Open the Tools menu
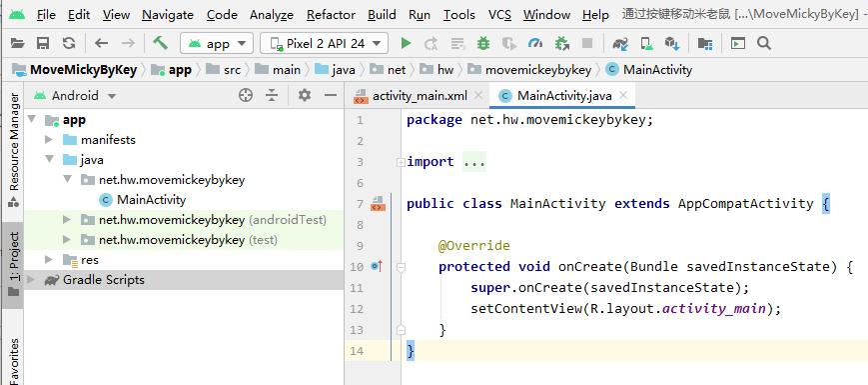 pos(458,15)
